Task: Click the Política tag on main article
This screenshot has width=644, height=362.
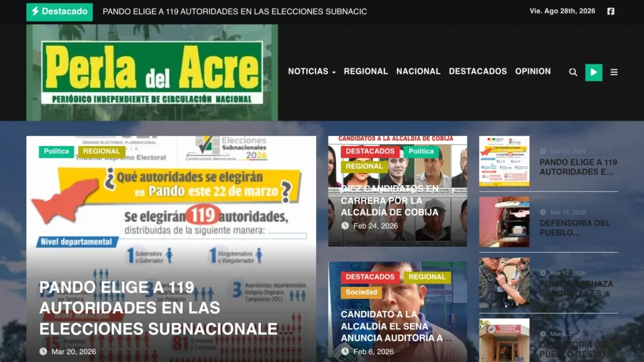Action: [x=56, y=152]
